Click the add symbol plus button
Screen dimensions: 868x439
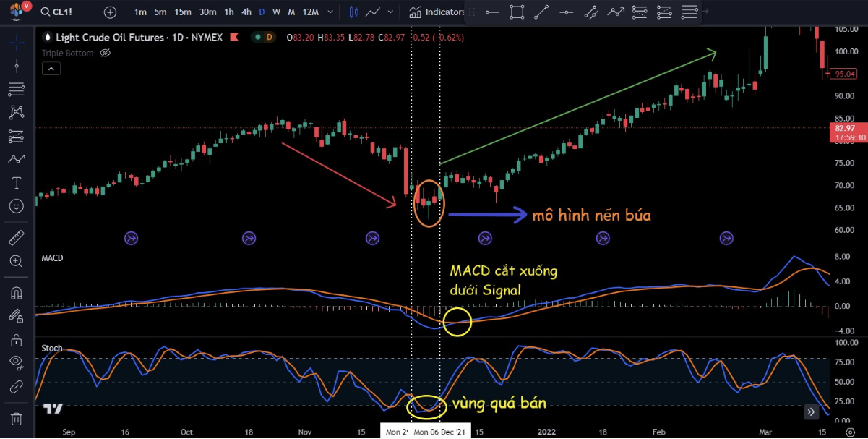point(110,12)
